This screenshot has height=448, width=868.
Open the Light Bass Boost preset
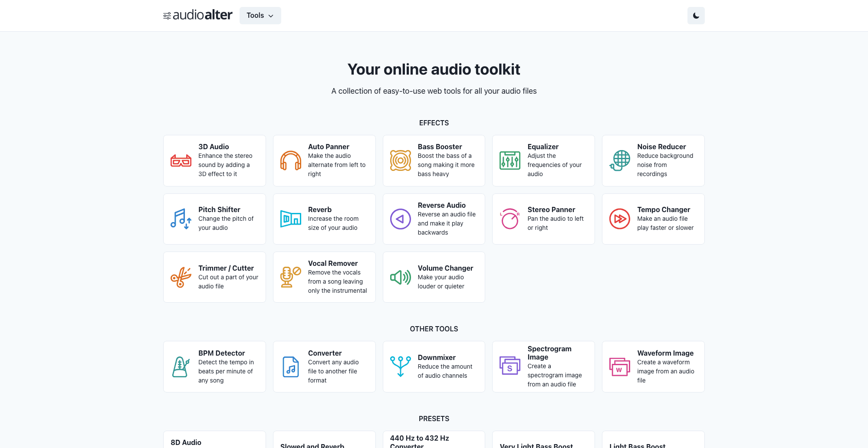pos(653,440)
